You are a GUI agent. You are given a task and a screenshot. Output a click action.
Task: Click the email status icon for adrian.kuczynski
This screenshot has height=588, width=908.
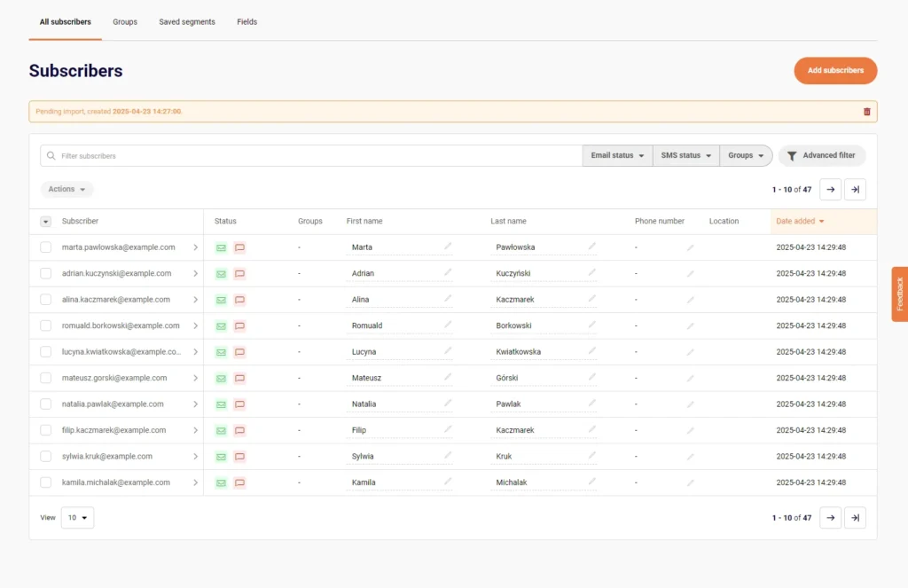point(221,274)
